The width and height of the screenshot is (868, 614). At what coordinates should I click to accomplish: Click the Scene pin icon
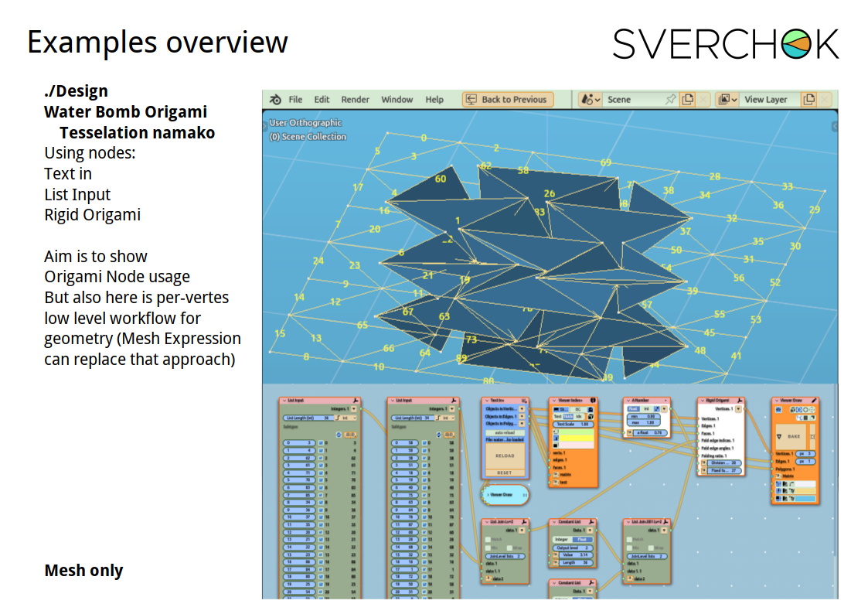point(670,100)
